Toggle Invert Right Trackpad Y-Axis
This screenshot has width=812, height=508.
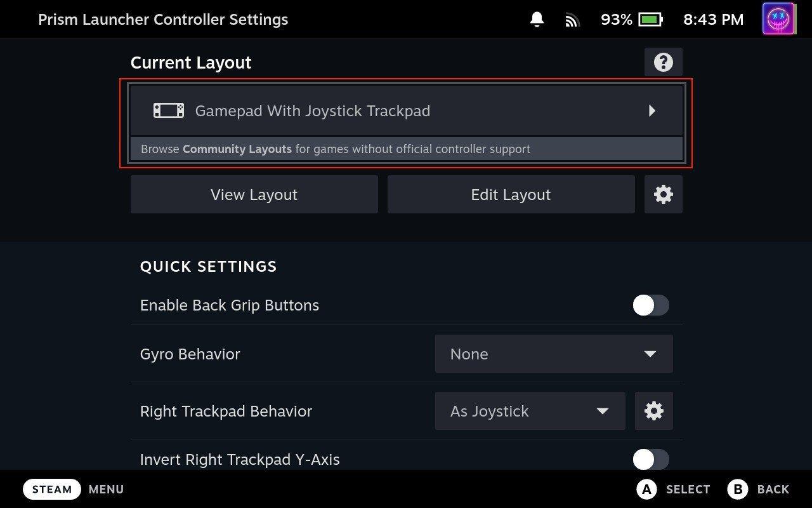[650, 459]
